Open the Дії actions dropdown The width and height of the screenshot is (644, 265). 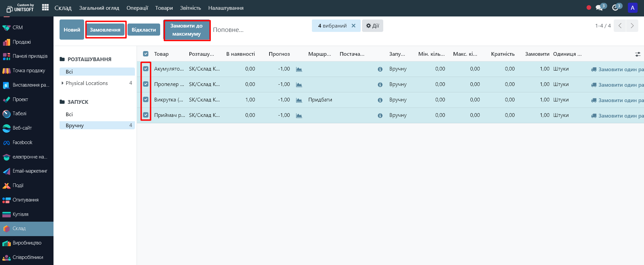click(372, 26)
